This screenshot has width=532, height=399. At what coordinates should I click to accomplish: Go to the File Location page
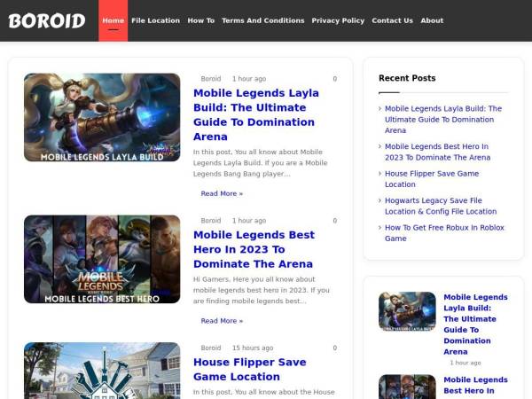[155, 20]
